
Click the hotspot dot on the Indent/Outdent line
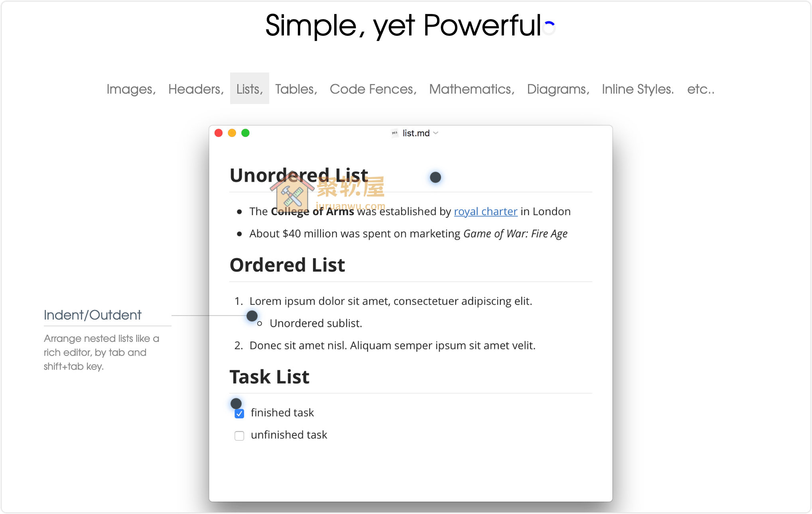[252, 316]
